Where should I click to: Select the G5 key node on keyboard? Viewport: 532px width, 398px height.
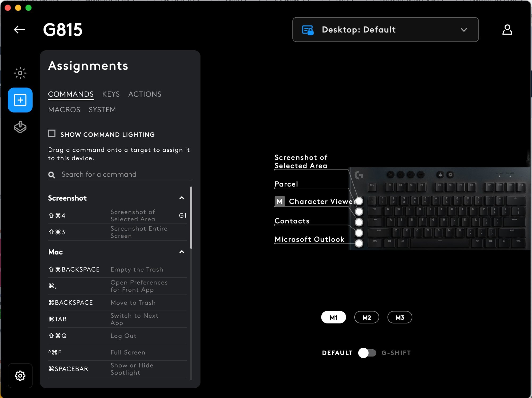(359, 243)
